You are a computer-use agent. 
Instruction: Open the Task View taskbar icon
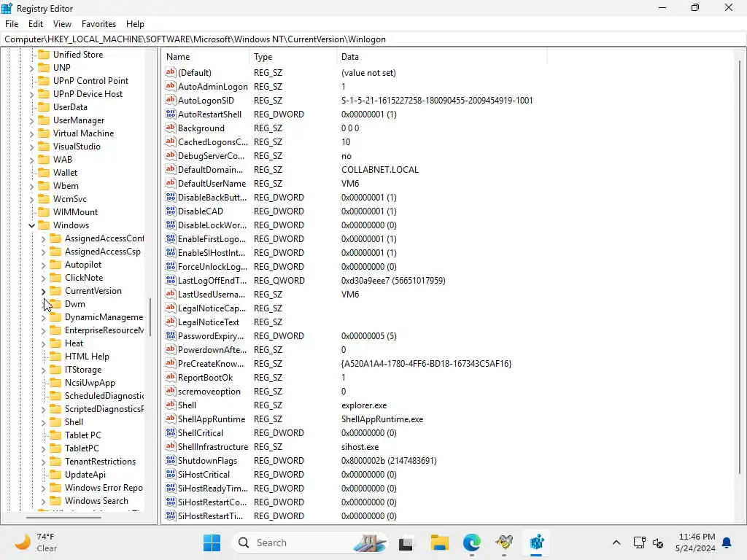[406, 542]
